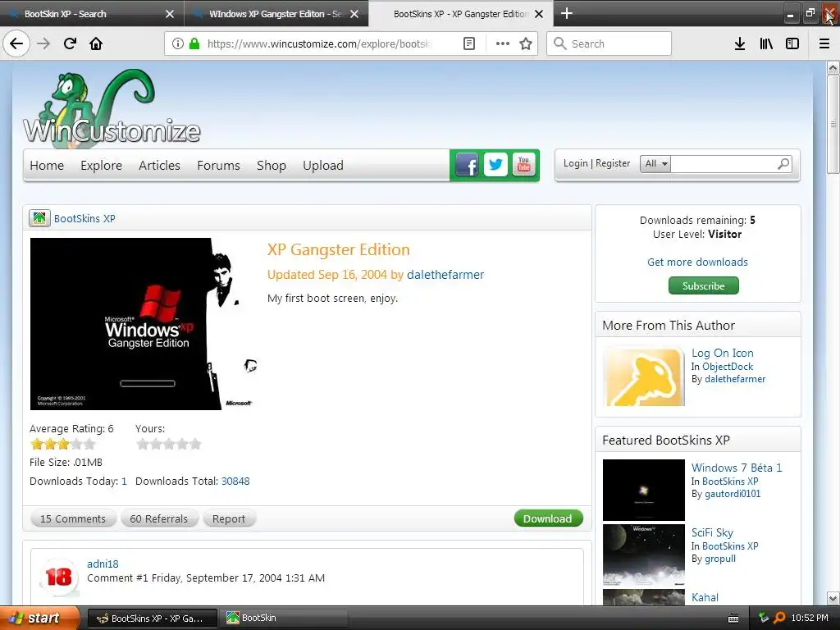
Task: Go to the browser Home page
Action: 96,43
